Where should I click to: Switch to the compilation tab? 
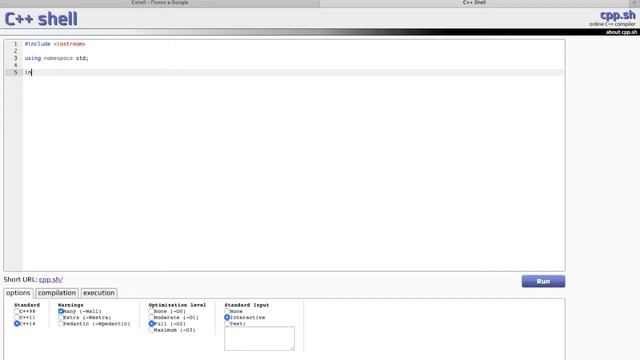click(57, 293)
